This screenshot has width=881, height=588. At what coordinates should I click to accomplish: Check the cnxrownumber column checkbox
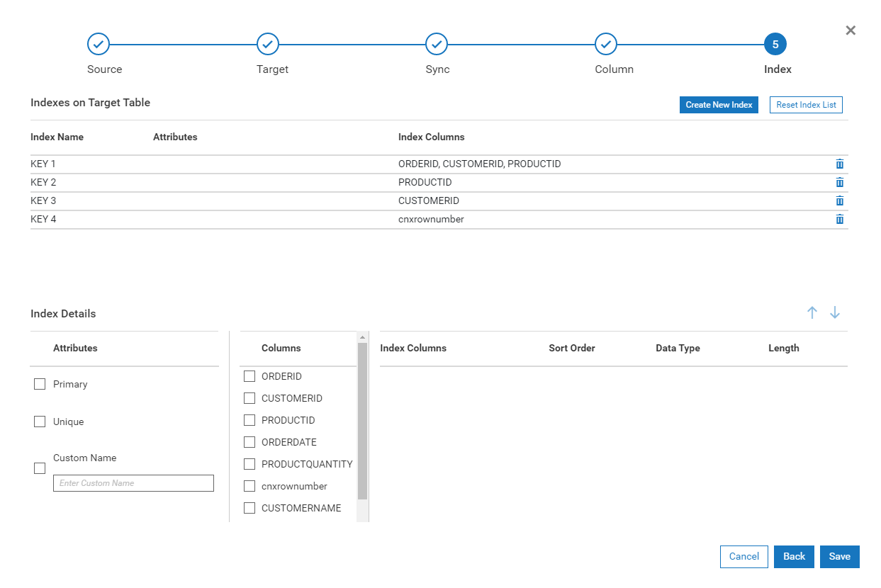click(x=249, y=486)
